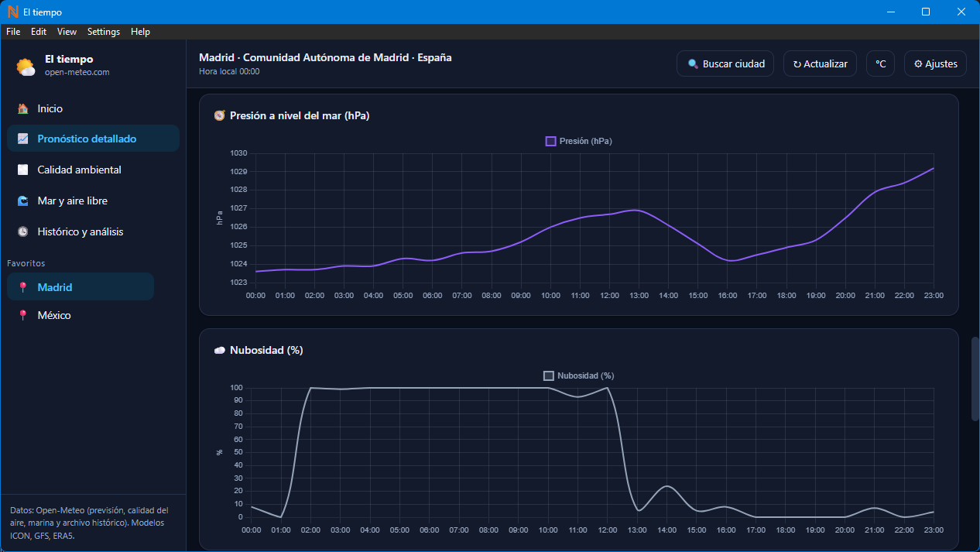The image size is (980, 552).
Task: Open the Calidad ambiental section
Action: coord(93,170)
